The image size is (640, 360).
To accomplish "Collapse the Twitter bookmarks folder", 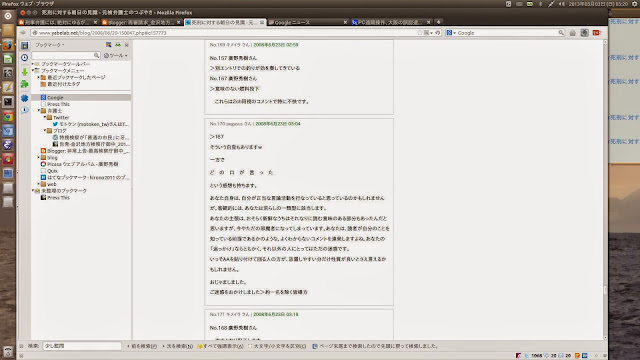I will [x=45, y=117].
